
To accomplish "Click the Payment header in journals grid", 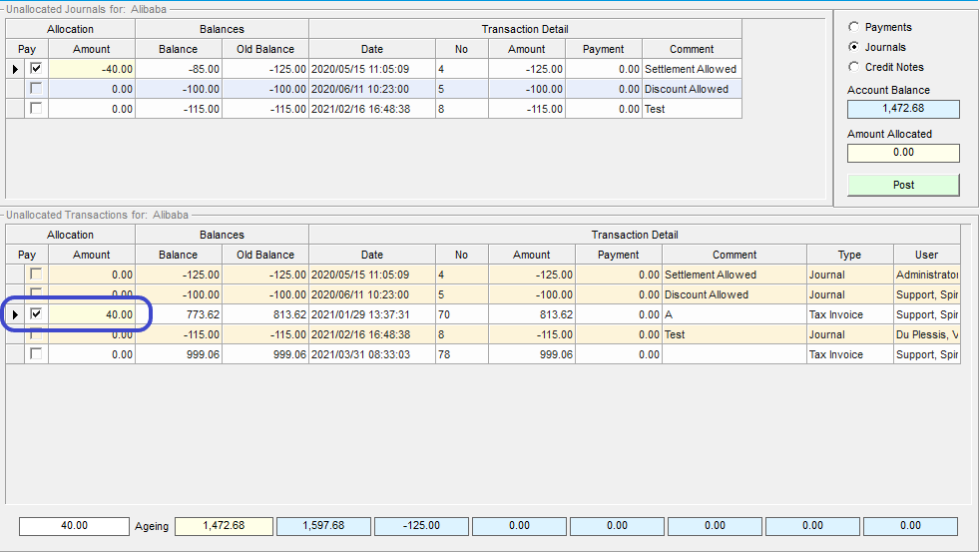I will [x=604, y=49].
